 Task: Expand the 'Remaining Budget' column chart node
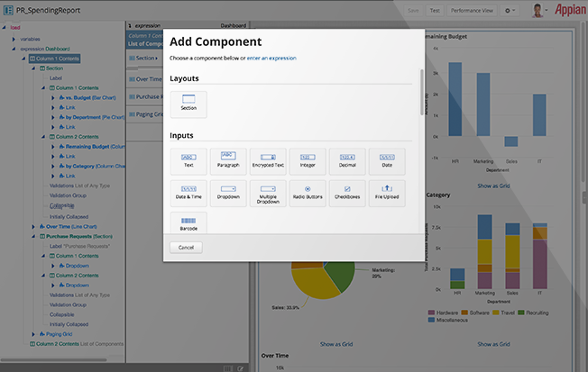pos(53,147)
